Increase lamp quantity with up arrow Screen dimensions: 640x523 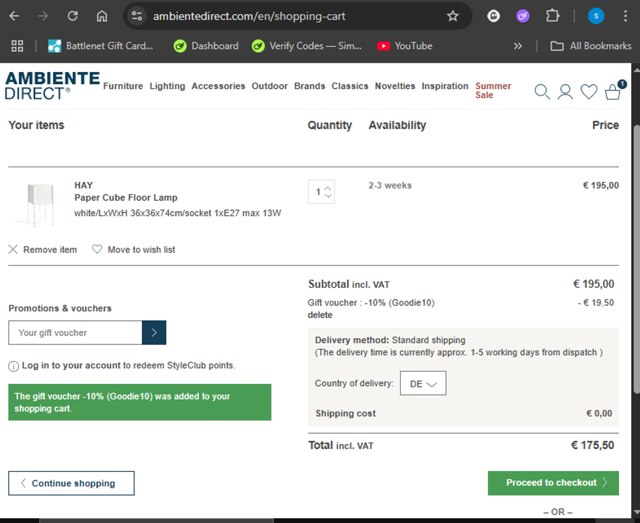click(328, 188)
